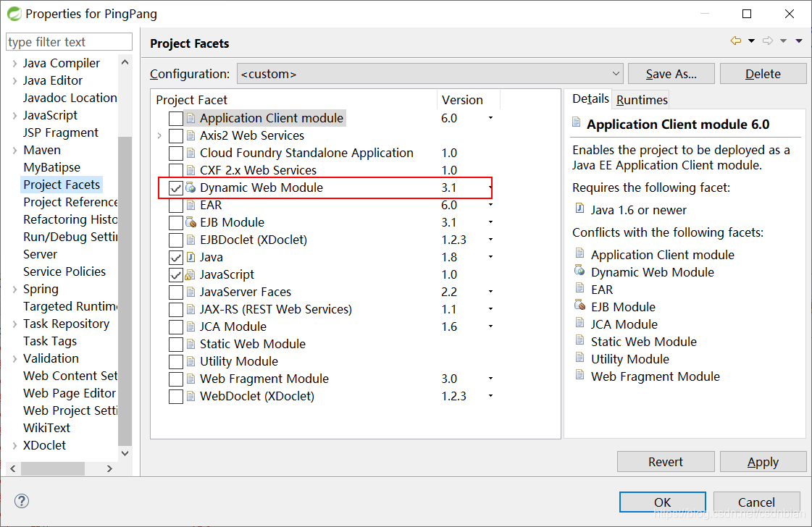Click the Java facet icon in list
This screenshot has height=527, width=812.
coord(191,257)
